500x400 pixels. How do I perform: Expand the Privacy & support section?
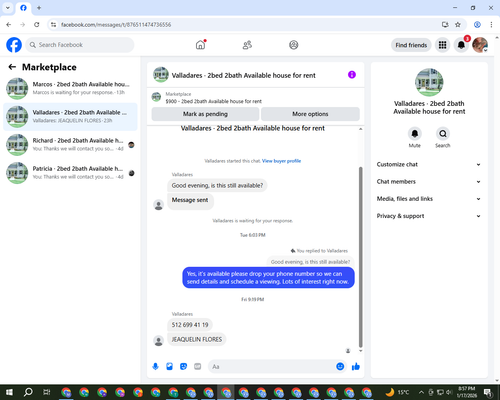coord(429,216)
